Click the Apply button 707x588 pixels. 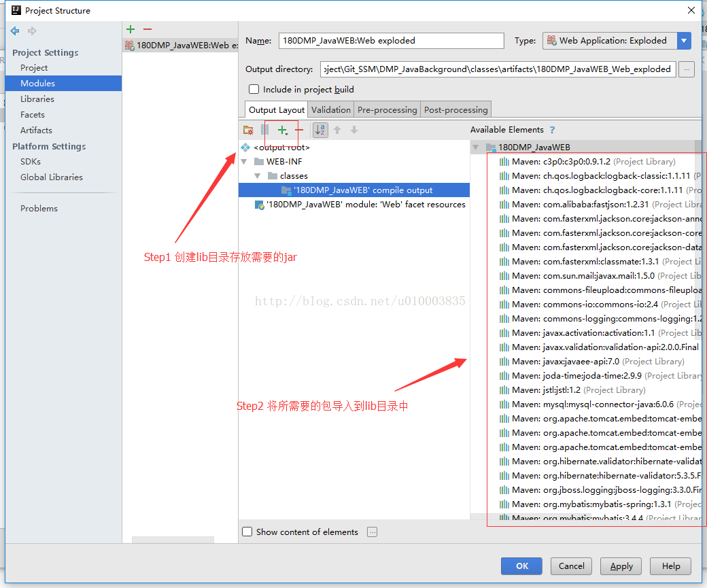tap(621, 566)
